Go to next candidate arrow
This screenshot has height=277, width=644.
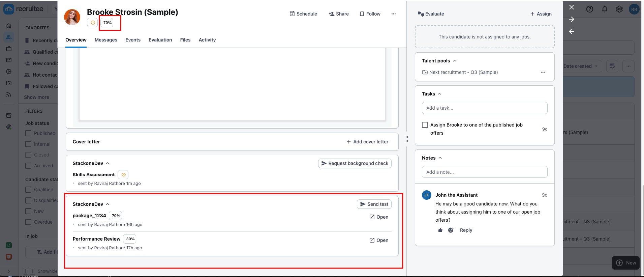click(x=572, y=19)
